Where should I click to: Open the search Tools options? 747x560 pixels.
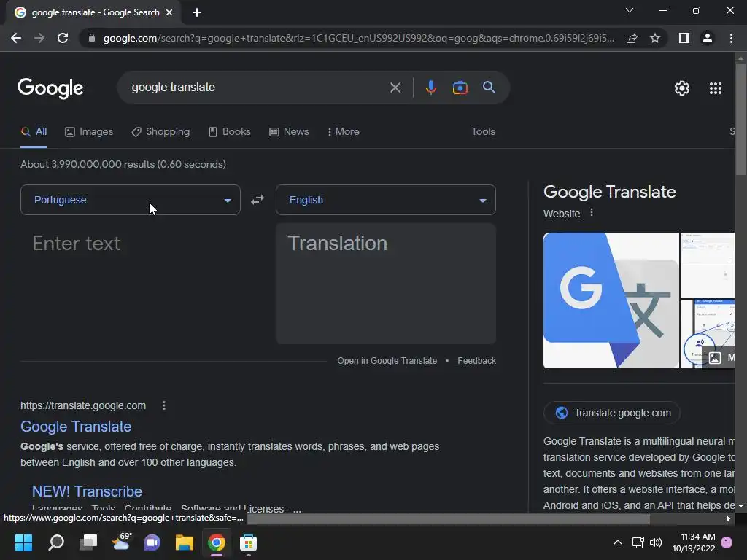(x=483, y=132)
